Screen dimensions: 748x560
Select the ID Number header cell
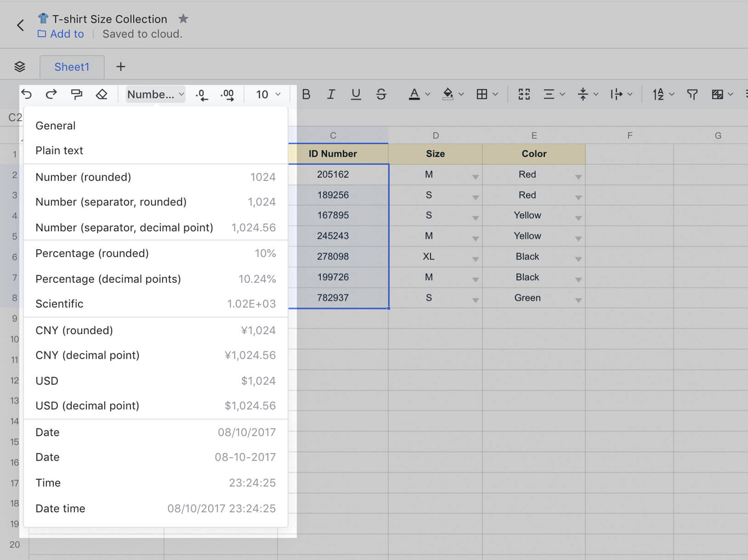(333, 154)
